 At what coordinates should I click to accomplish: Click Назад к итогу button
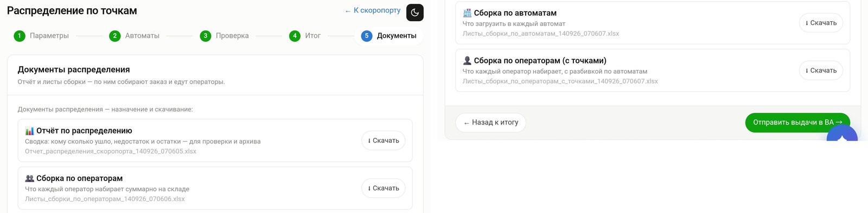[x=491, y=123]
